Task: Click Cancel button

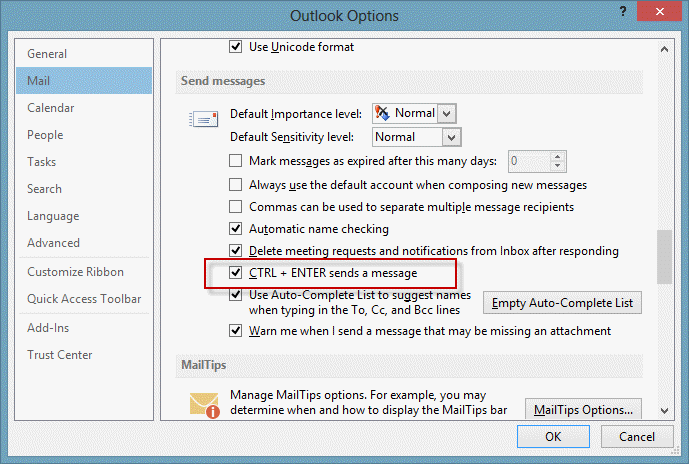Action: click(x=637, y=436)
